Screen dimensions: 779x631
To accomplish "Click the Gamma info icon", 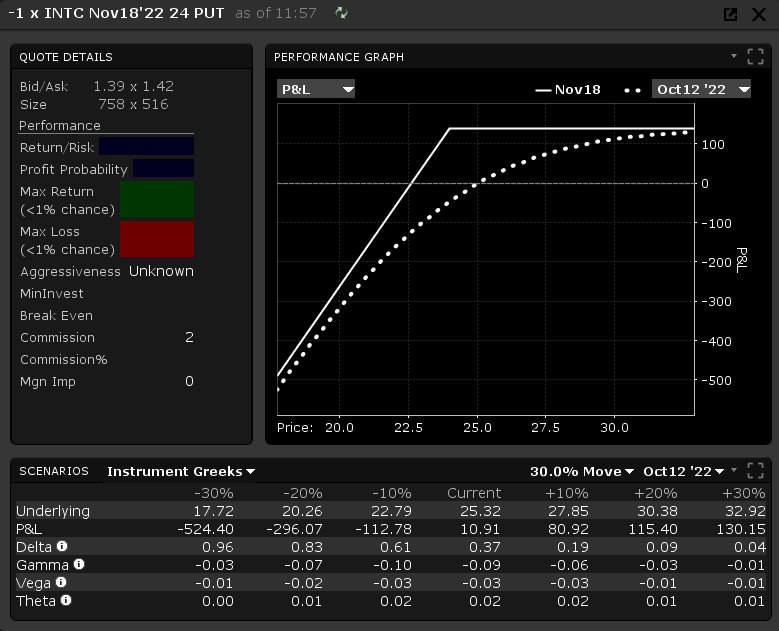I will [x=79, y=564].
